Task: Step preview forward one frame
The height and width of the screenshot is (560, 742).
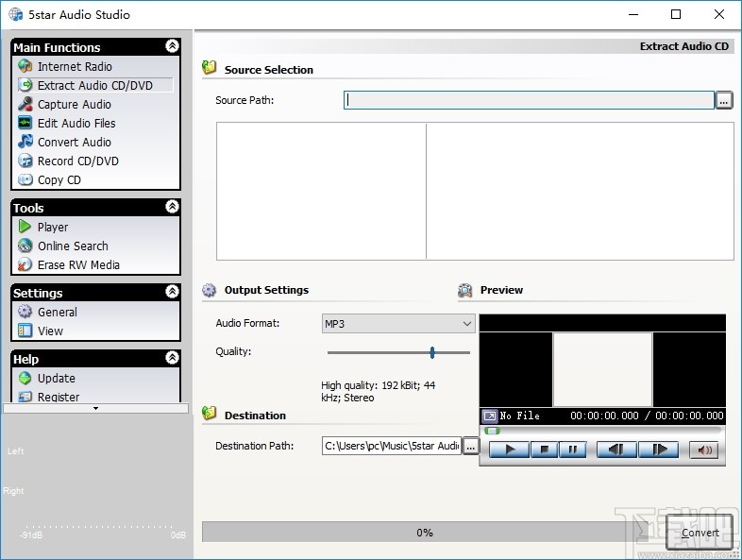Action: click(x=658, y=450)
